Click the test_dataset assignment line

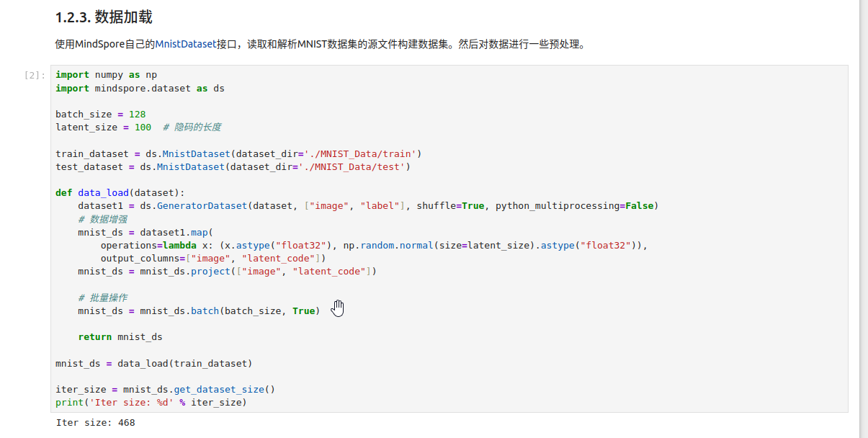click(x=232, y=166)
